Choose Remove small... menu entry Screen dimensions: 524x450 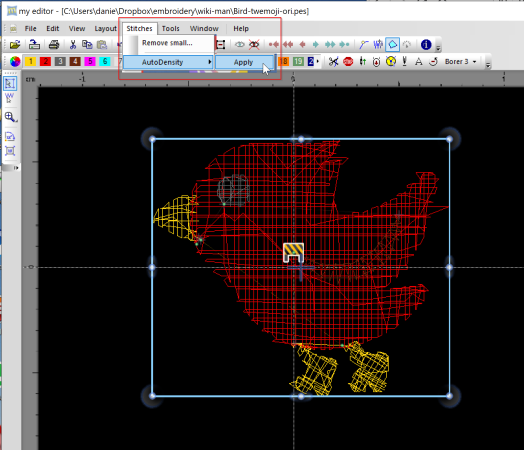[168, 43]
